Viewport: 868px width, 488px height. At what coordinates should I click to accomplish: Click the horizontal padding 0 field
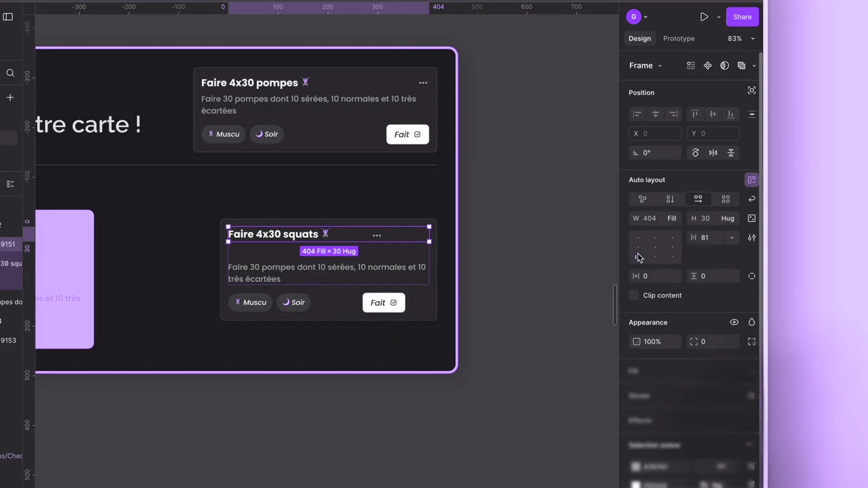[x=655, y=276]
